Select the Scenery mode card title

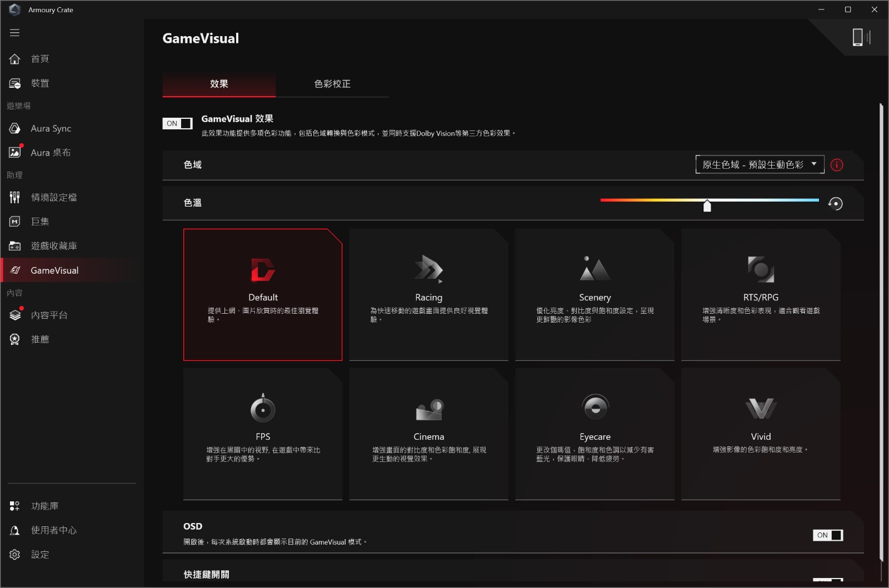point(595,298)
